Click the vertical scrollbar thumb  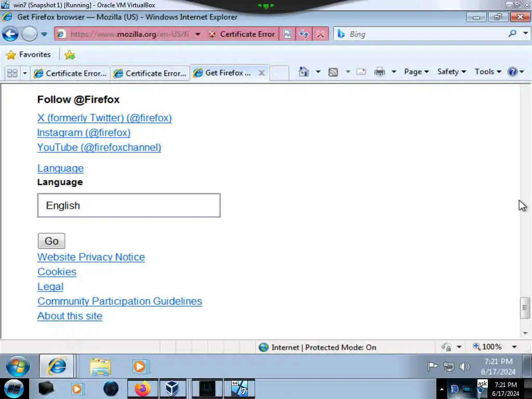pos(525,308)
